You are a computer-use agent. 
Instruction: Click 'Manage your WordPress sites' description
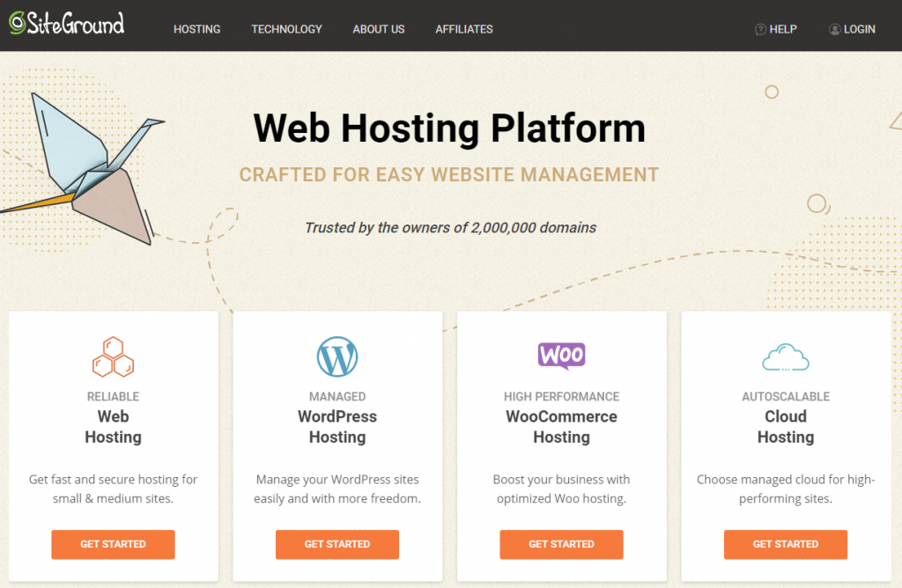(x=337, y=489)
